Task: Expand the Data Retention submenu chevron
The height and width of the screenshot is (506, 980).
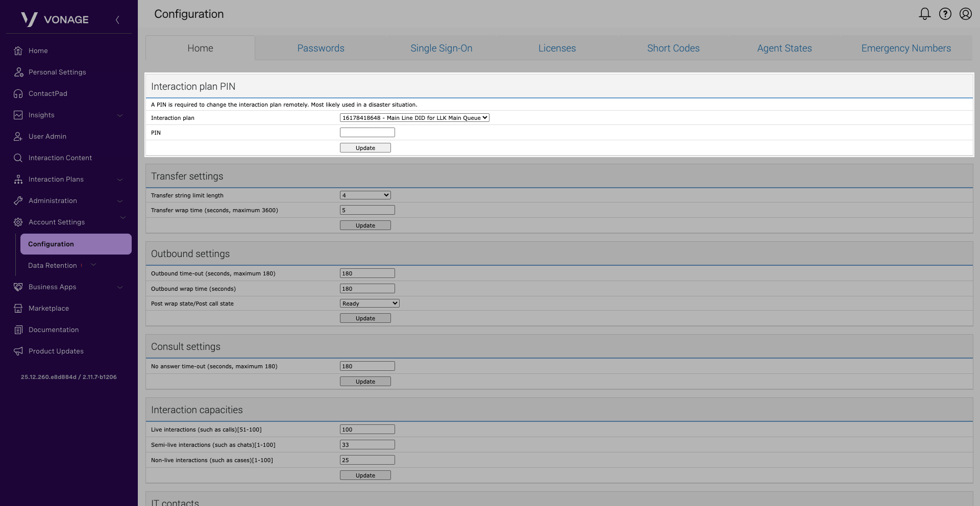Action: click(x=93, y=265)
